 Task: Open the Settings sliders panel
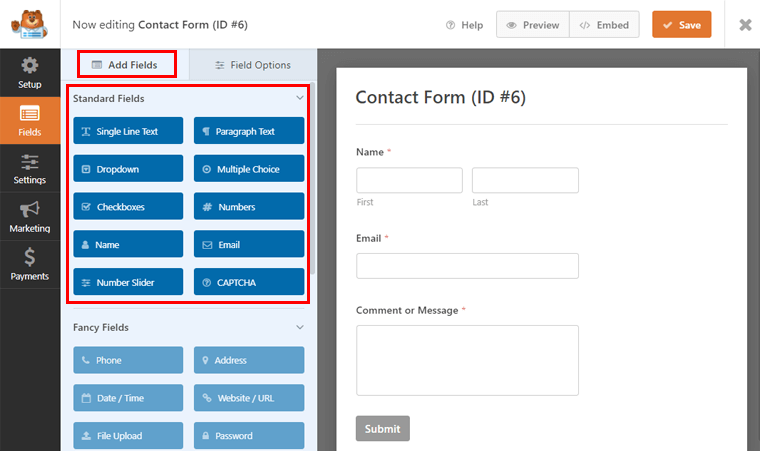pos(30,169)
